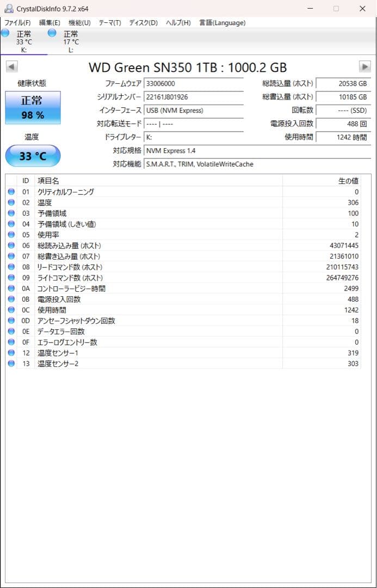Click the status orb for 温度センサー2 row
This screenshot has height=588, width=377.
coord(11,363)
